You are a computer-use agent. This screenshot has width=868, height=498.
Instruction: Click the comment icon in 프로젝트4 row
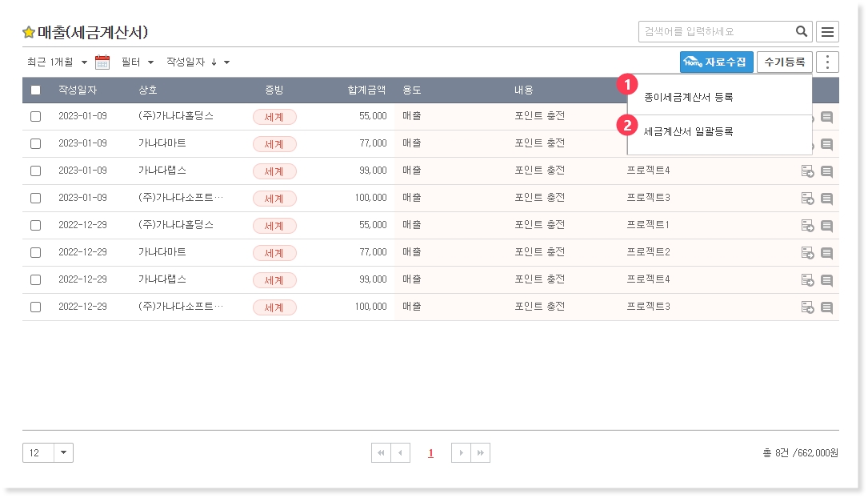826,171
